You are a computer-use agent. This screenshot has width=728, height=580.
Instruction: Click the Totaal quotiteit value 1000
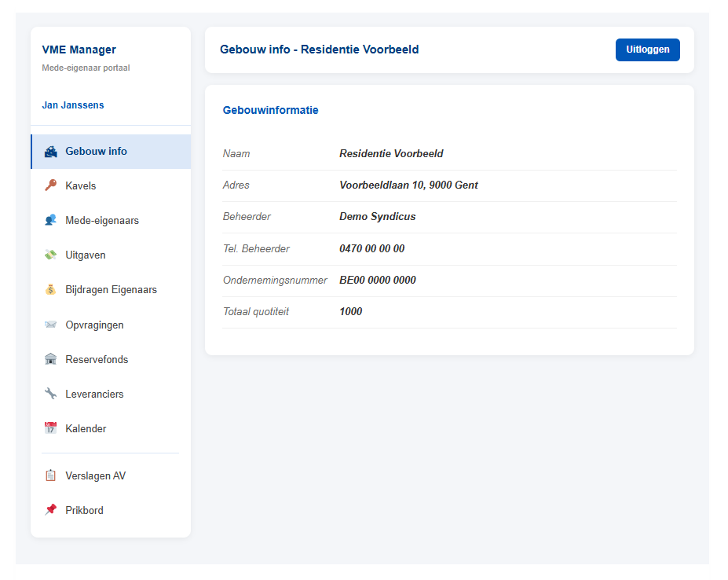350,311
